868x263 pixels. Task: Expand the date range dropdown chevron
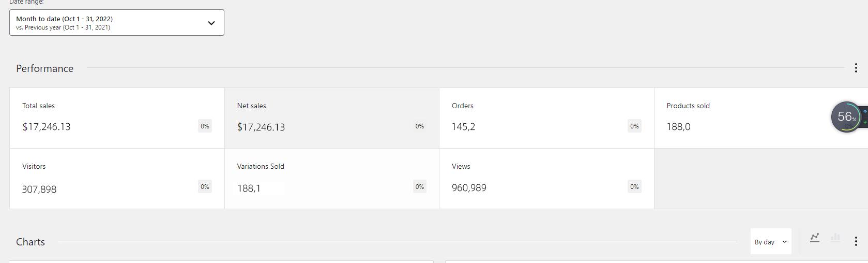211,23
